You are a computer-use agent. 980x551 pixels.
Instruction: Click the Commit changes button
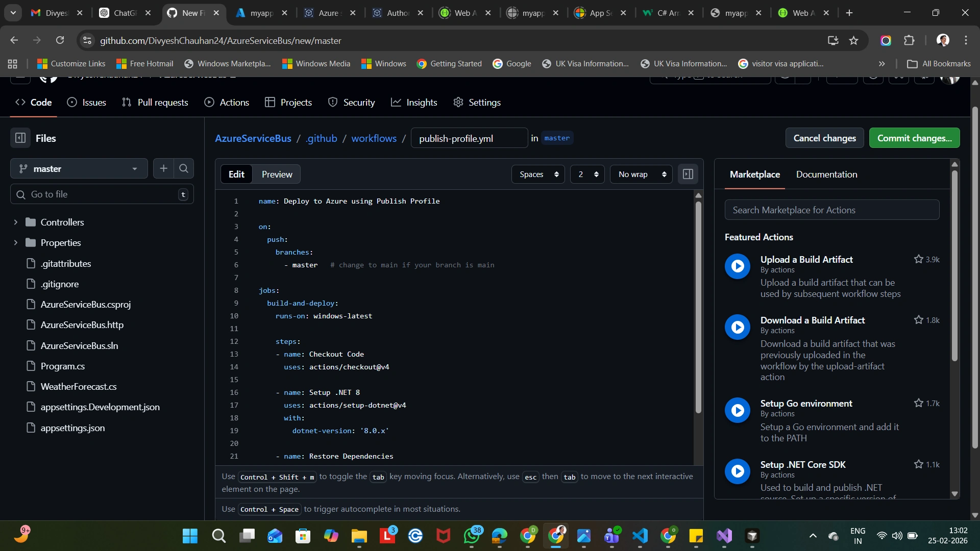coord(914,138)
